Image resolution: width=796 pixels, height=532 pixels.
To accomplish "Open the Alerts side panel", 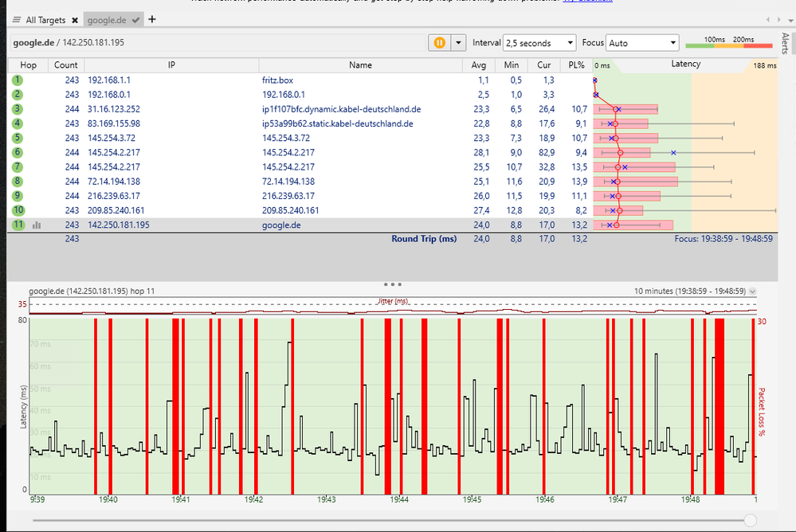I will (786, 43).
